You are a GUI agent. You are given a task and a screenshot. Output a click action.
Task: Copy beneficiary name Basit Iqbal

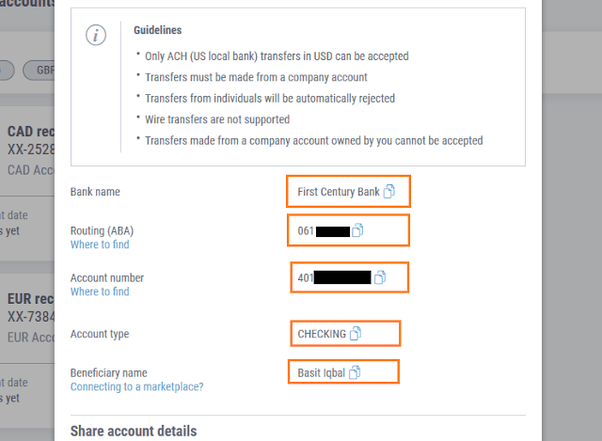pos(354,373)
